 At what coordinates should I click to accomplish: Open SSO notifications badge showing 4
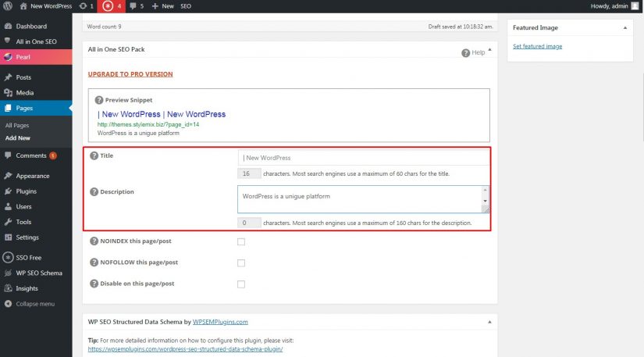pos(112,6)
